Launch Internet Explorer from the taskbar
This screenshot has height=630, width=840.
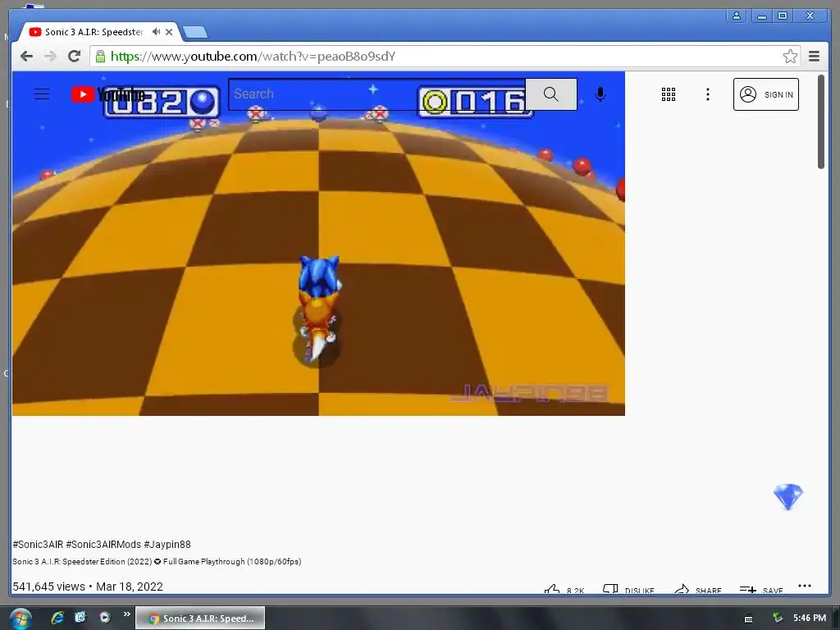point(57,618)
